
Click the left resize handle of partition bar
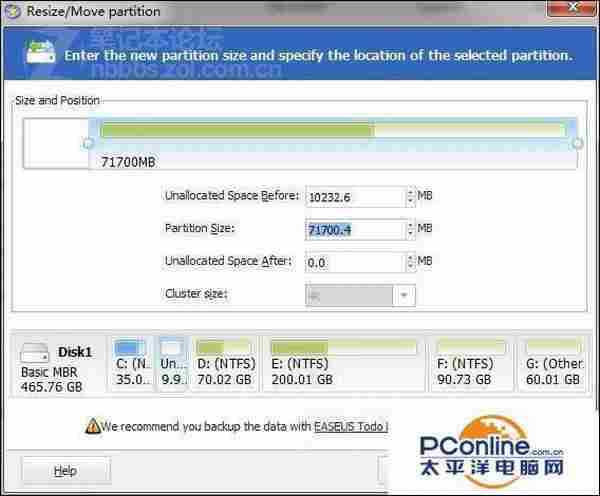pyautogui.click(x=88, y=143)
